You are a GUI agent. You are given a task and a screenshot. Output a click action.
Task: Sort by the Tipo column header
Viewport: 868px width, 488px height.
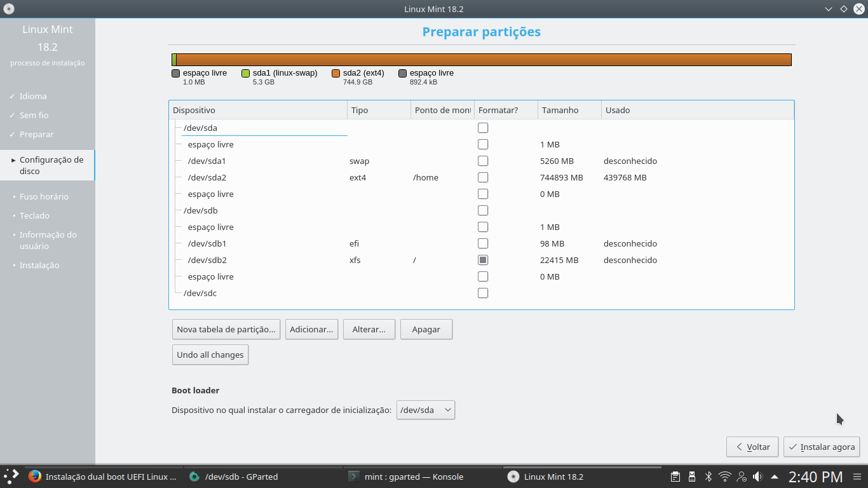point(379,110)
